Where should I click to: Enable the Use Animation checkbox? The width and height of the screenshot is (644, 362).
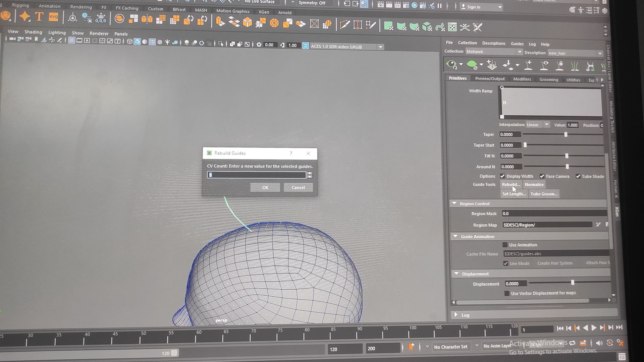pos(505,245)
